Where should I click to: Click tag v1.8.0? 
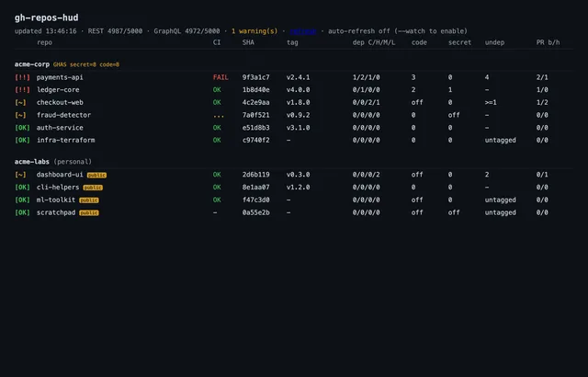298,102
